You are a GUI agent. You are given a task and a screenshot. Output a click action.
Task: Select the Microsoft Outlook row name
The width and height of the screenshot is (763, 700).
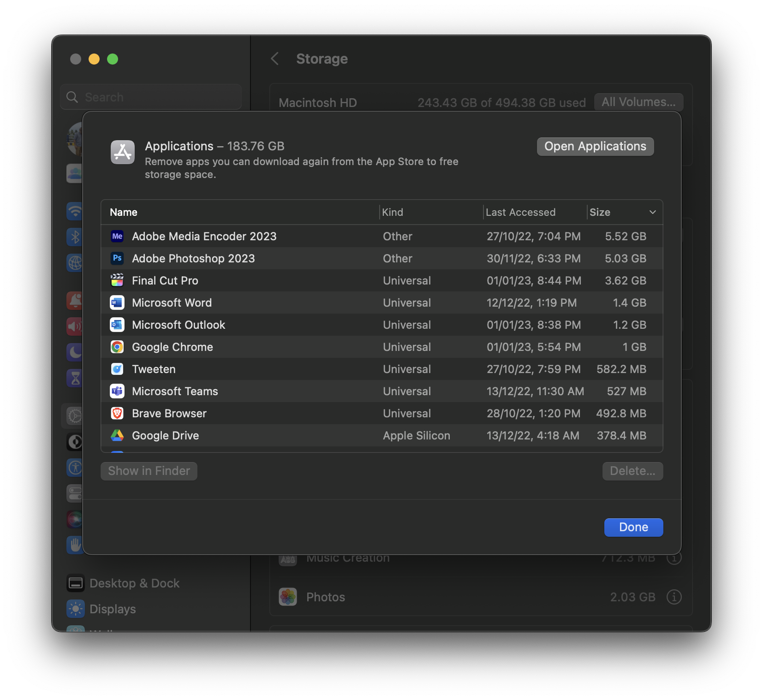pyautogui.click(x=179, y=325)
